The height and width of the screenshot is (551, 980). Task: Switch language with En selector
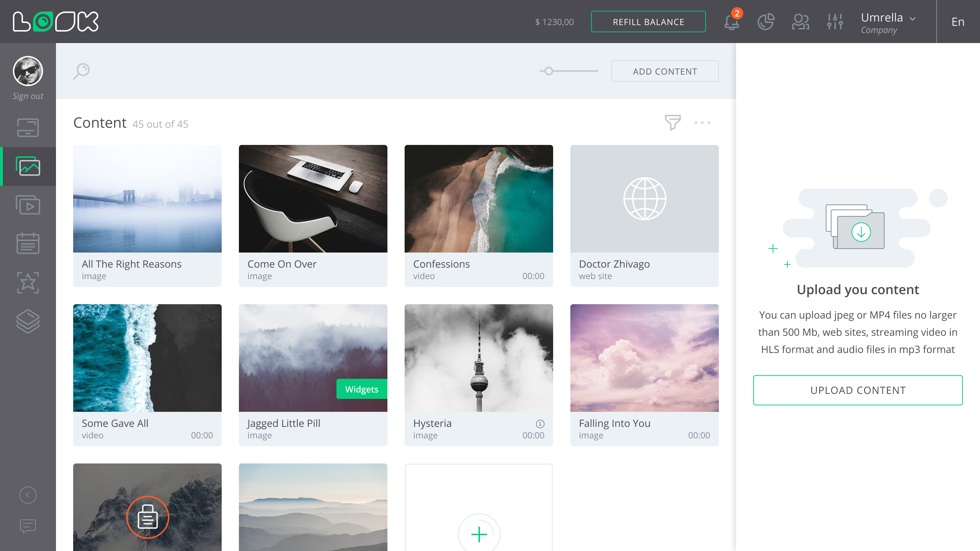click(x=957, y=22)
